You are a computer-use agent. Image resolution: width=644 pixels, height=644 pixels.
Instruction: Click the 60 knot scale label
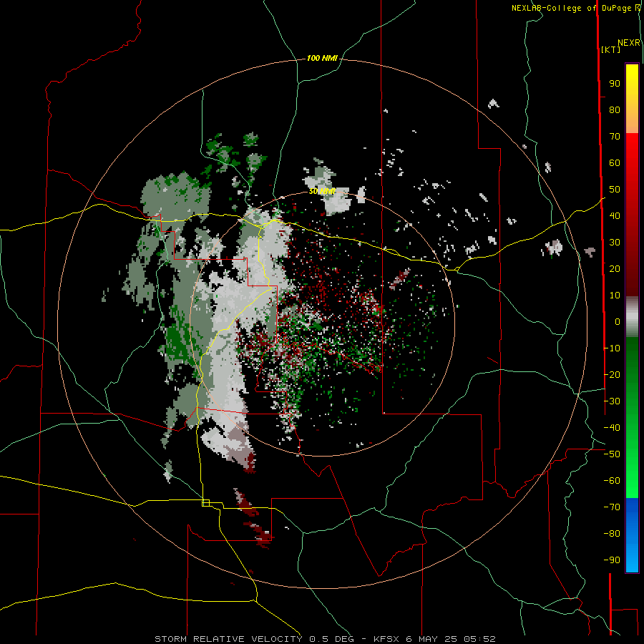tap(615, 162)
